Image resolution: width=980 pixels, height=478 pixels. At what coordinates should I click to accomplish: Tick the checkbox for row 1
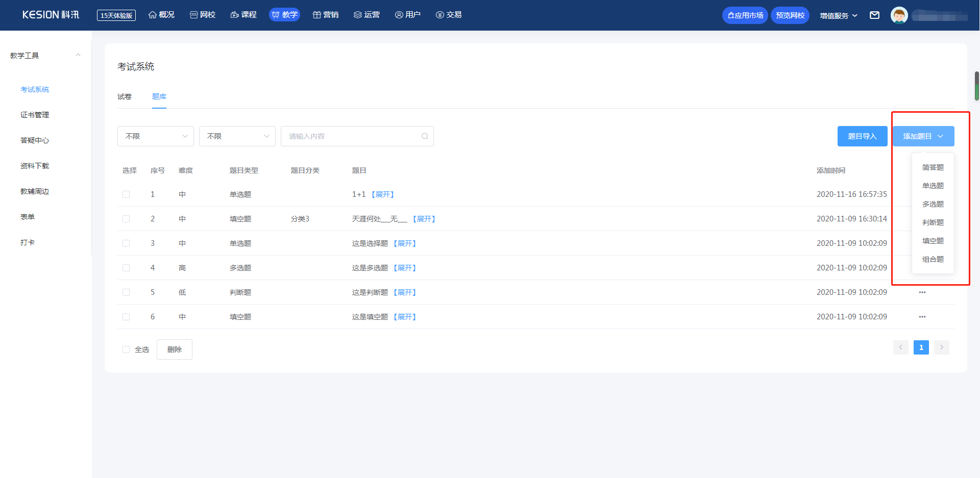[126, 194]
